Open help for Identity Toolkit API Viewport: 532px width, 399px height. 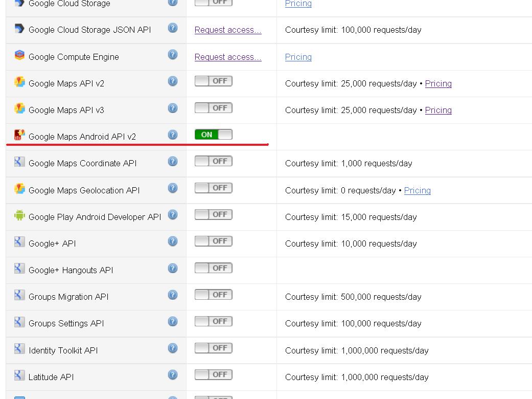click(x=172, y=348)
